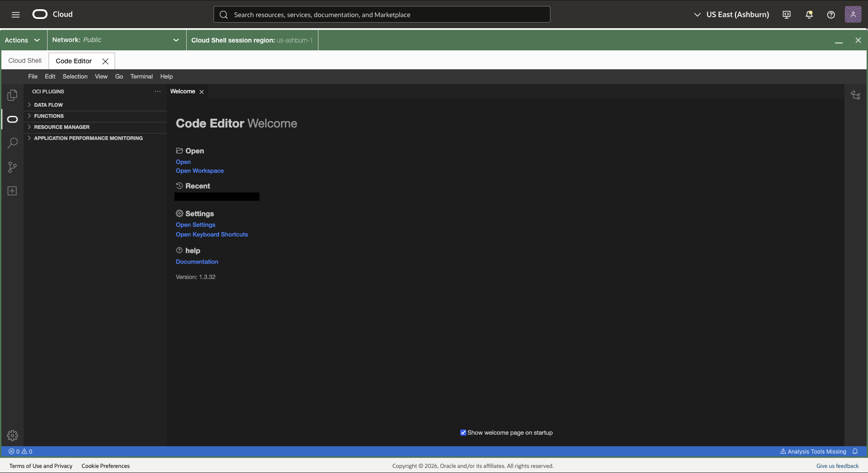This screenshot has width=868, height=473.
Task: Click the search resources and services field
Action: click(382, 14)
